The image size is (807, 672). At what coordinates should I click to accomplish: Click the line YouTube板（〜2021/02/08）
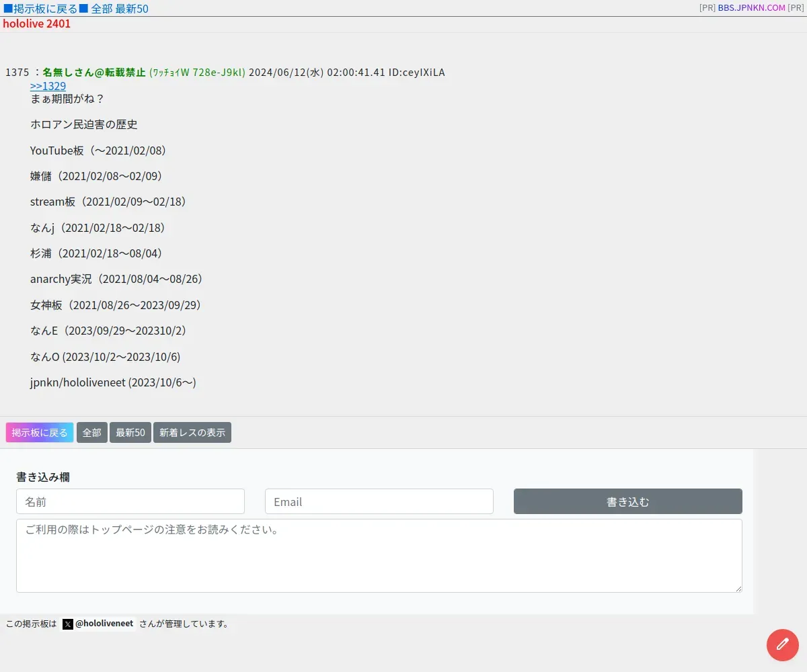click(x=98, y=151)
